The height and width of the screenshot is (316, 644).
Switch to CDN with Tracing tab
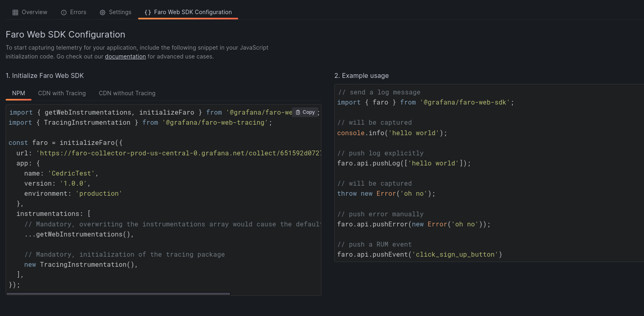62,93
